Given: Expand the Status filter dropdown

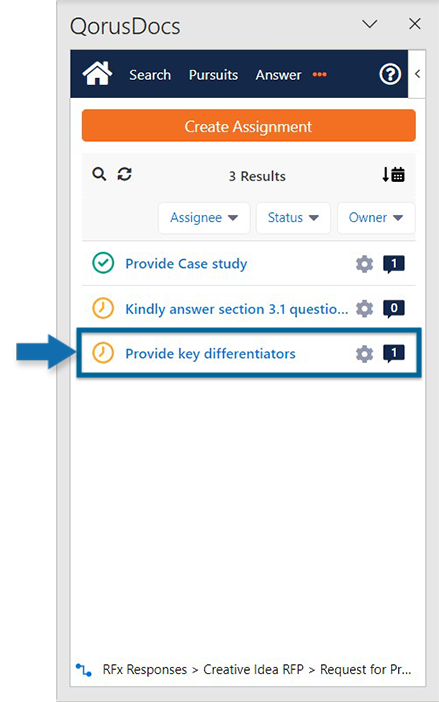Looking at the screenshot, I should (x=293, y=218).
